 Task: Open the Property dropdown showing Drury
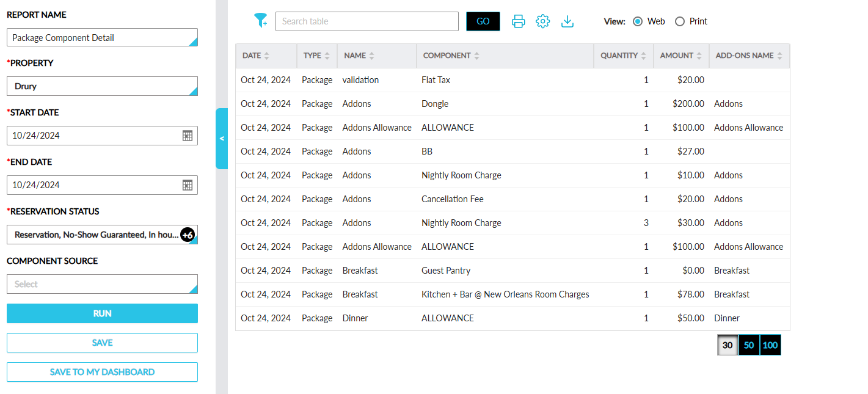[x=102, y=86]
